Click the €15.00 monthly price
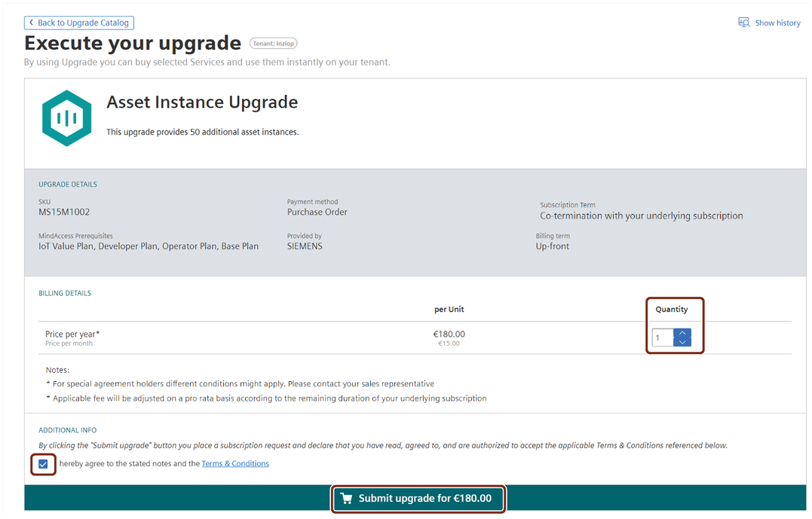 tap(449, 343)
